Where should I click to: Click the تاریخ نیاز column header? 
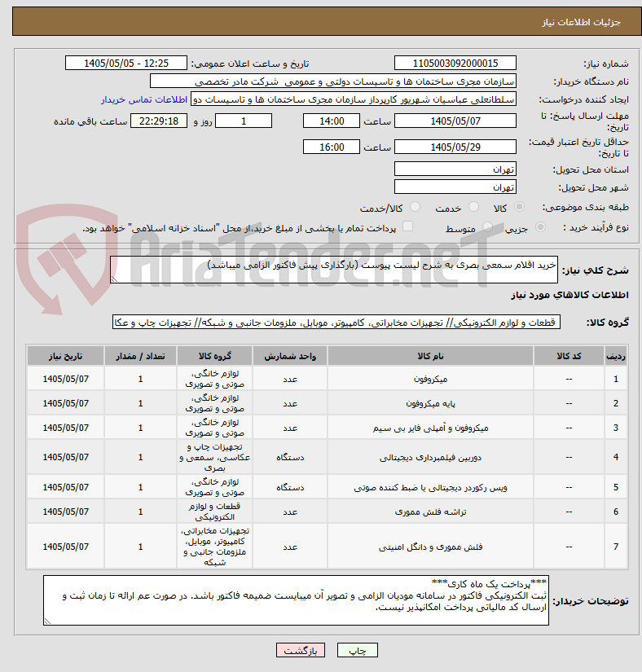point(65,356)
